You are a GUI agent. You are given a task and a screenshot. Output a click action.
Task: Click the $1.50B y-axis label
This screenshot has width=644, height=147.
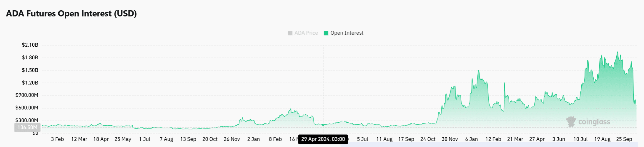pos(30,70)
